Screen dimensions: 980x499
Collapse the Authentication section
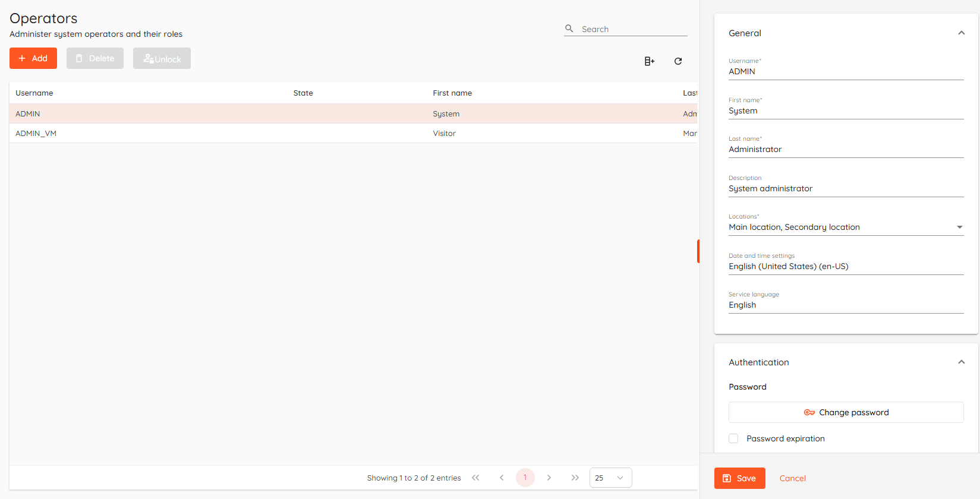961,362
